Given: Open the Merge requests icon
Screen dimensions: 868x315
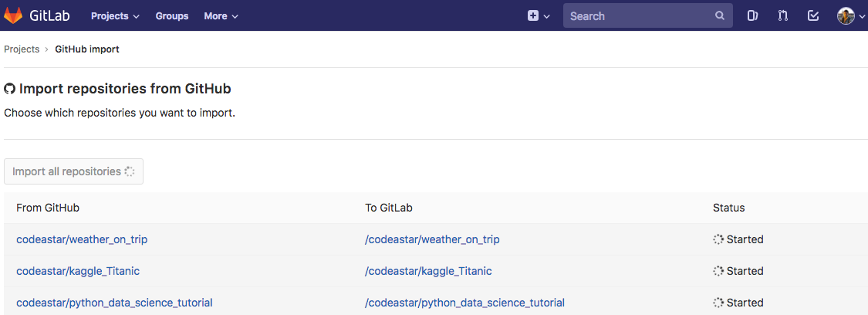Looking at the screenshot, I should 782,15.
